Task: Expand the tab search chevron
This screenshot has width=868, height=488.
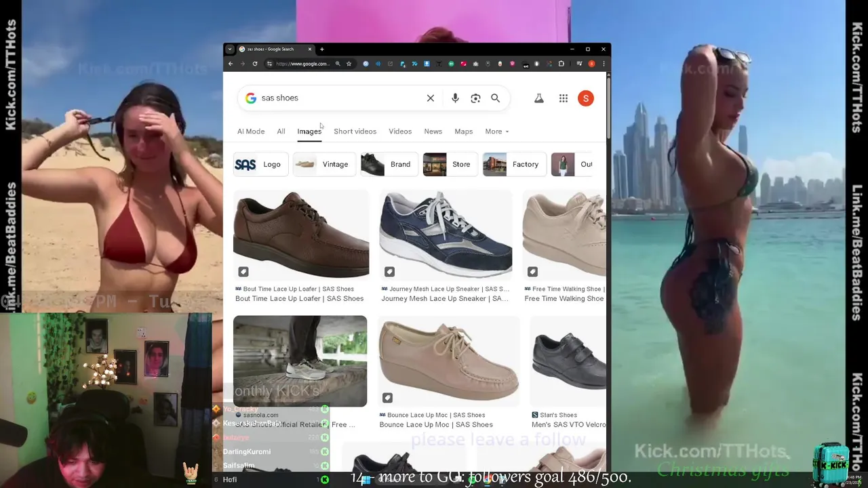Action: [x=230, y=49]
